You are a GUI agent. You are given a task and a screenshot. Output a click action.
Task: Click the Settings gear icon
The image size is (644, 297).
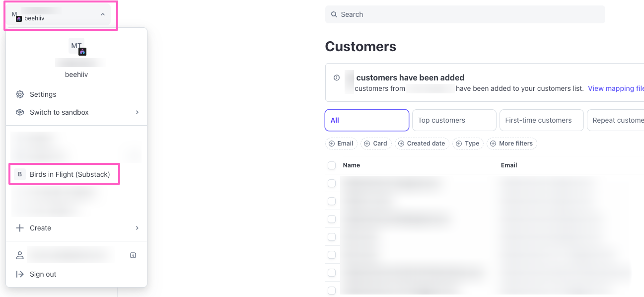click(x=20, y=94)
